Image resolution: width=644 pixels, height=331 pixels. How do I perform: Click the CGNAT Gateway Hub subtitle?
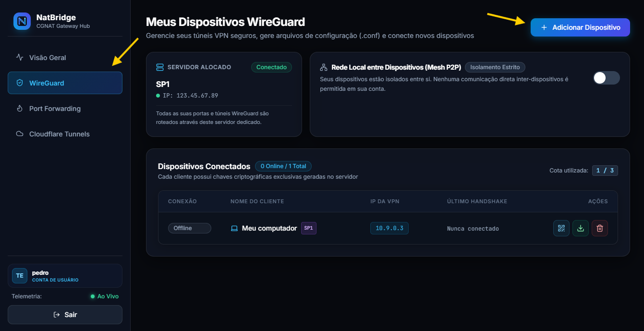click(63, 26)
